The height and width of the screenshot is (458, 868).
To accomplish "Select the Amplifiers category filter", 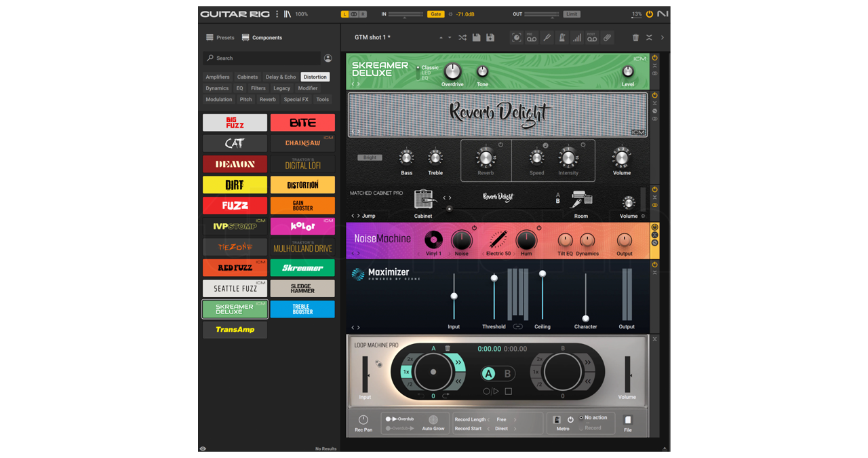I will (218, 77).
